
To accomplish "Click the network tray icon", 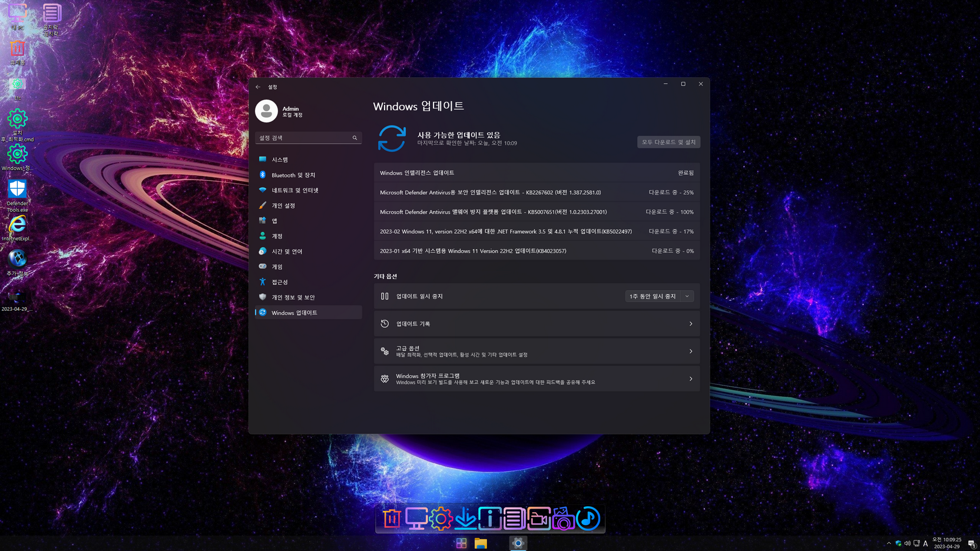I will point(916,543).
